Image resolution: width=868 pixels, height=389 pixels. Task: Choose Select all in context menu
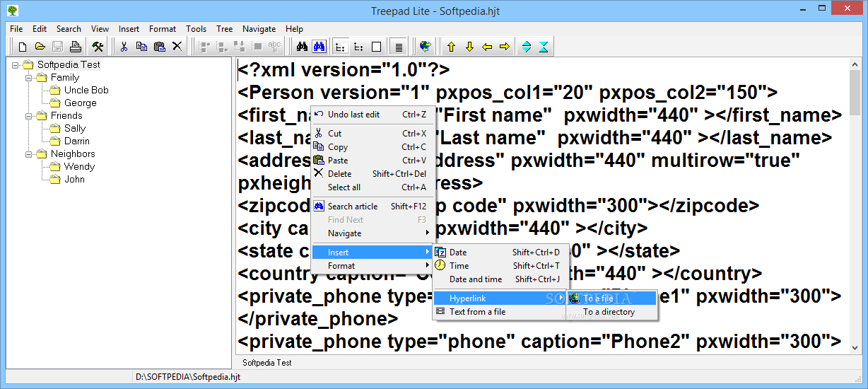coord(372,187)
